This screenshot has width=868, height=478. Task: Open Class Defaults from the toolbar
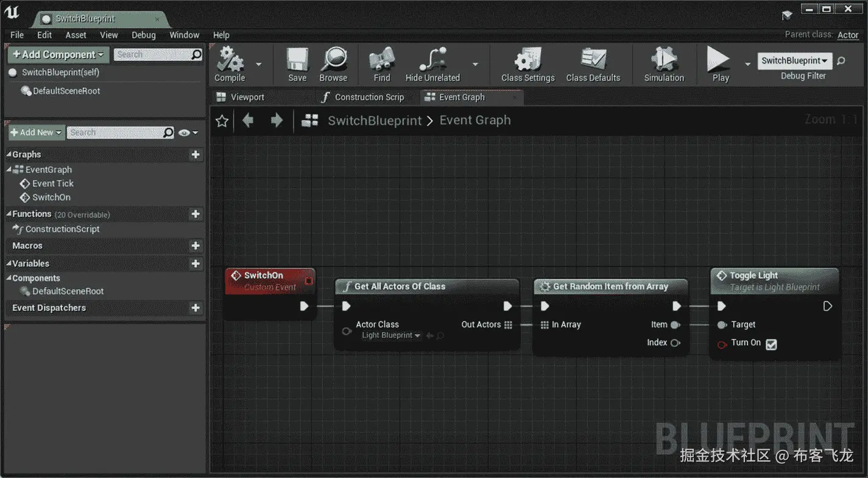point(593,65)
